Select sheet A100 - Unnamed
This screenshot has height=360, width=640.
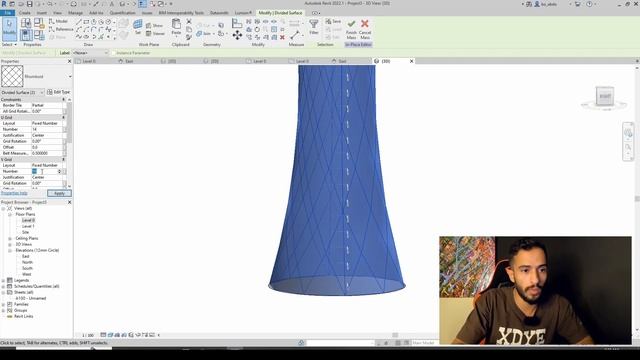tap(31, 298)
